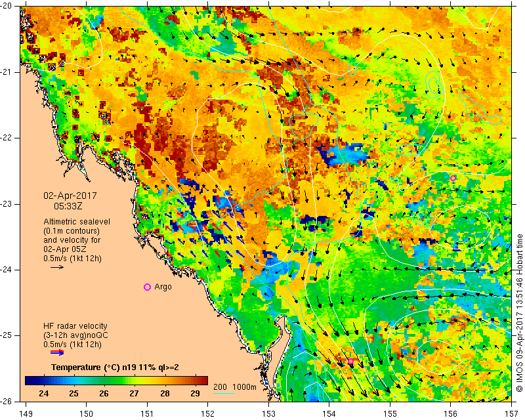Click the temperature color bar
This screenshot has height=420, width=525.
[117, 381]
